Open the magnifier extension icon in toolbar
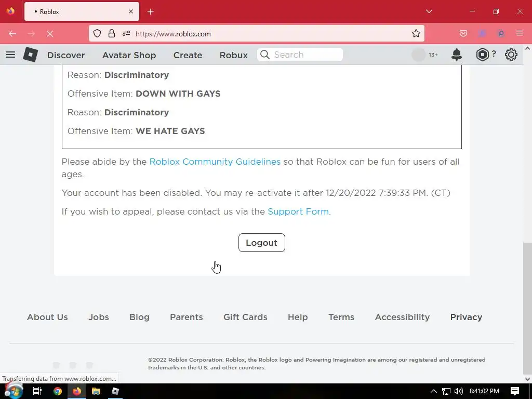532x399 pixels. (501, 34)
